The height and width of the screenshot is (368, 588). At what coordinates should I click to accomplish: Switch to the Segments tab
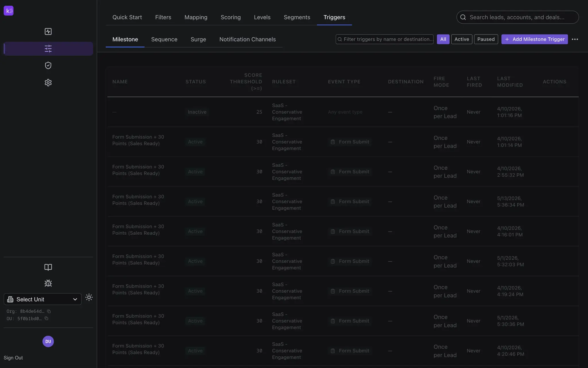pyautogui.click(x=297, y=17)
